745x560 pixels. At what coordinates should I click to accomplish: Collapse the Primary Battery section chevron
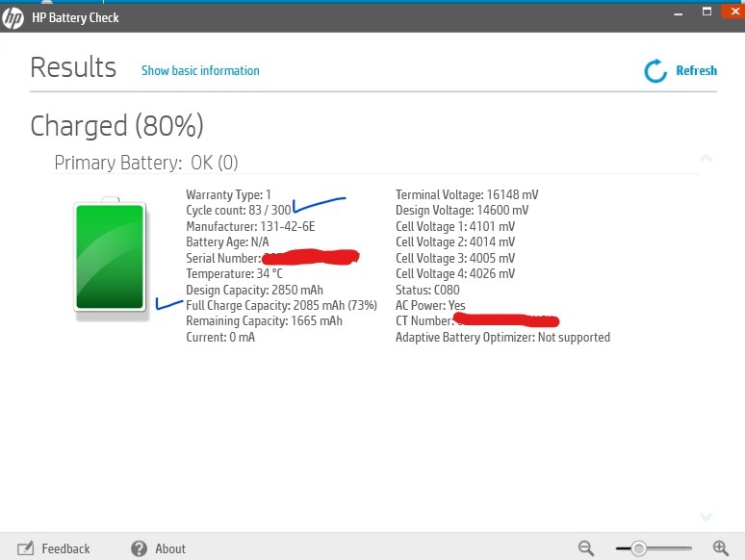(706, 158)
